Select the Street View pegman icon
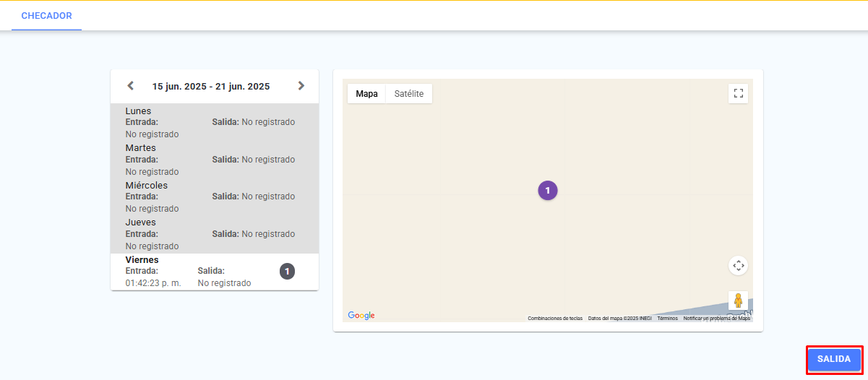Viewport: 868px width, 380px height. click(x=738, y=301)
